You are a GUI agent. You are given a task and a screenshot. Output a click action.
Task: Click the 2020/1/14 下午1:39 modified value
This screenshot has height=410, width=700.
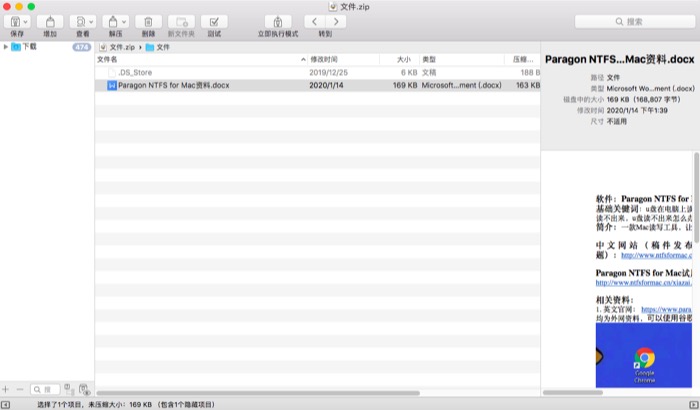click(637, 110)
